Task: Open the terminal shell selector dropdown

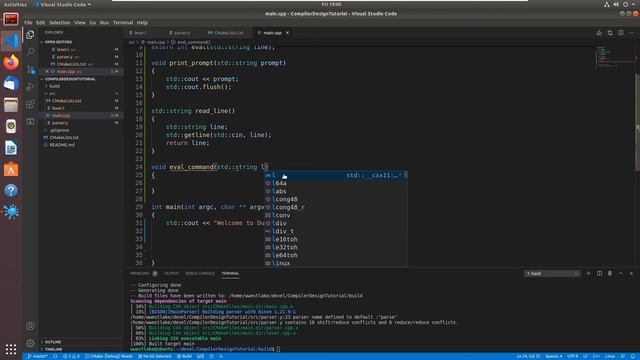Action: tap(552, 273)
